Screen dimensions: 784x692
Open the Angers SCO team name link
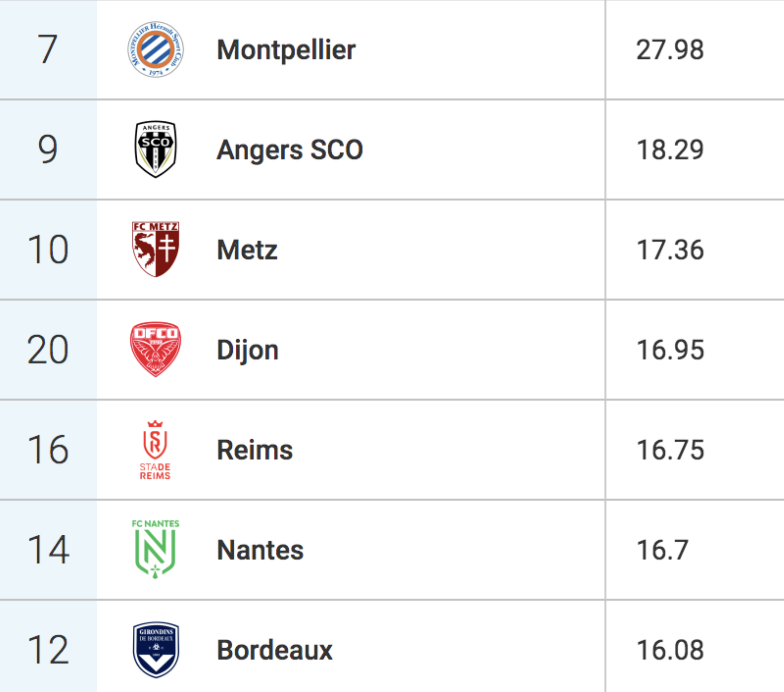(x=290, y=150)
